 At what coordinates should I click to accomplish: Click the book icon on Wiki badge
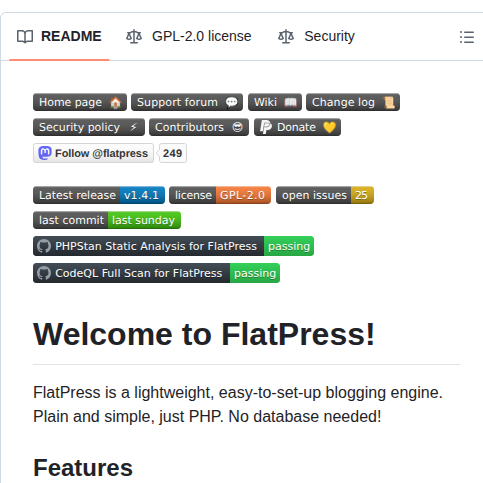[x=290, y=102]
